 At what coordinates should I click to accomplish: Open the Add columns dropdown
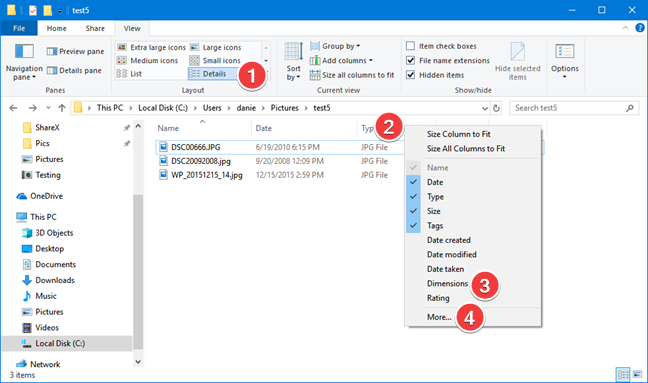(341, 61)
